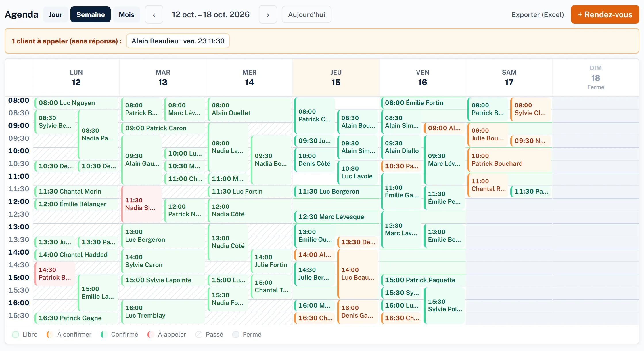Open the 12:00 Émilie Bélanger appointment
The width and height of the screenshot is (644, 351).
pyautogui.click(x=76, y=204)
